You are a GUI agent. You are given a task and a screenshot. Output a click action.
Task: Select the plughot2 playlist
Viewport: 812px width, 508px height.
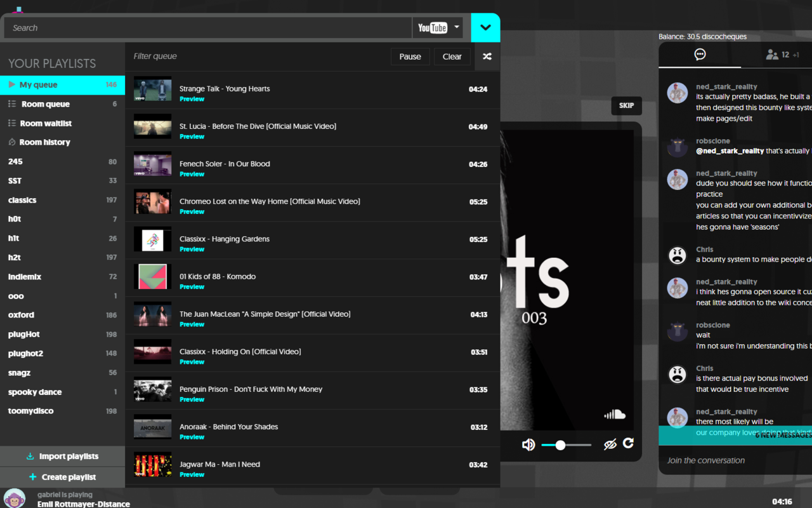point(62,354)
